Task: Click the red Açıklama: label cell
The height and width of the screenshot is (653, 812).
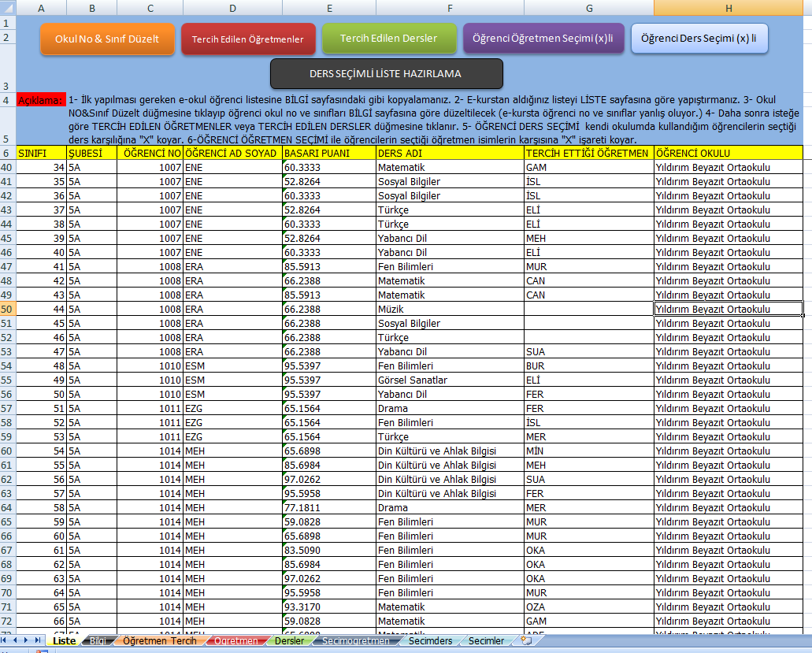Action: [x=42, y=100]
